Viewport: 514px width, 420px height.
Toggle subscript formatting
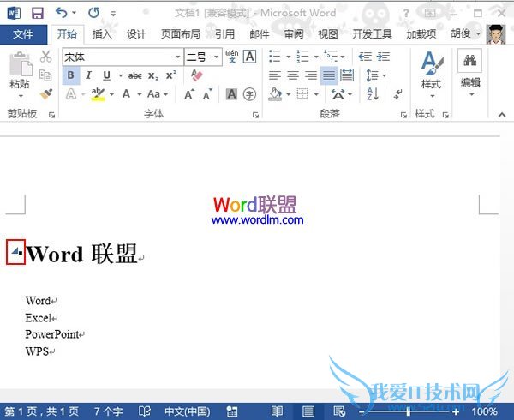(x=152, y=75)
